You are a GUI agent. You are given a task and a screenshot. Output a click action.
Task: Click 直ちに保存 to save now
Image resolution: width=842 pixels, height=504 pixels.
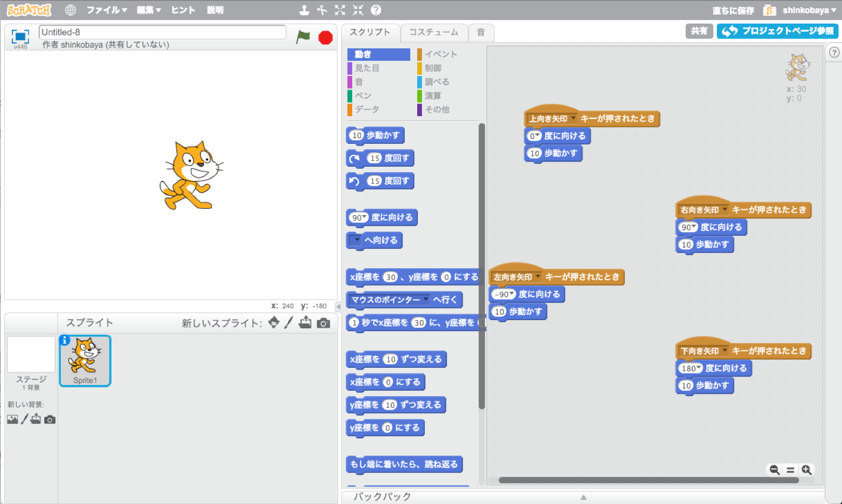pyautogui.click(x=733, y=10)
